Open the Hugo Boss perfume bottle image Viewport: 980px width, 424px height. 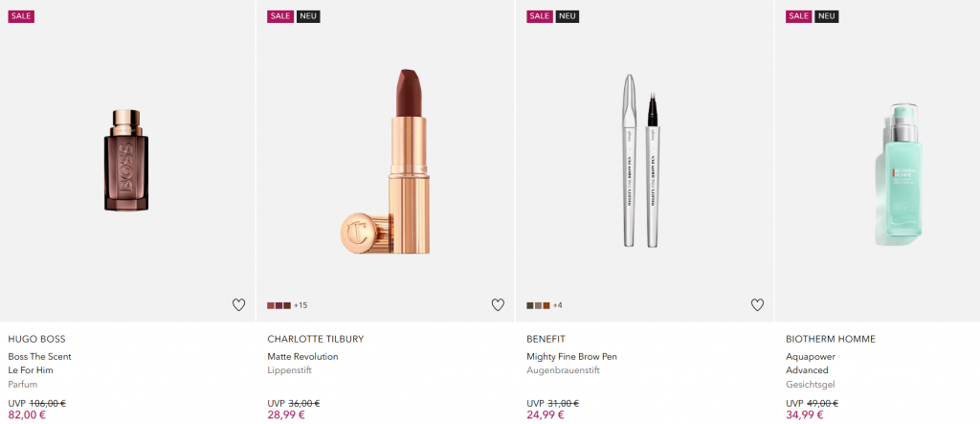pos(127,160)
